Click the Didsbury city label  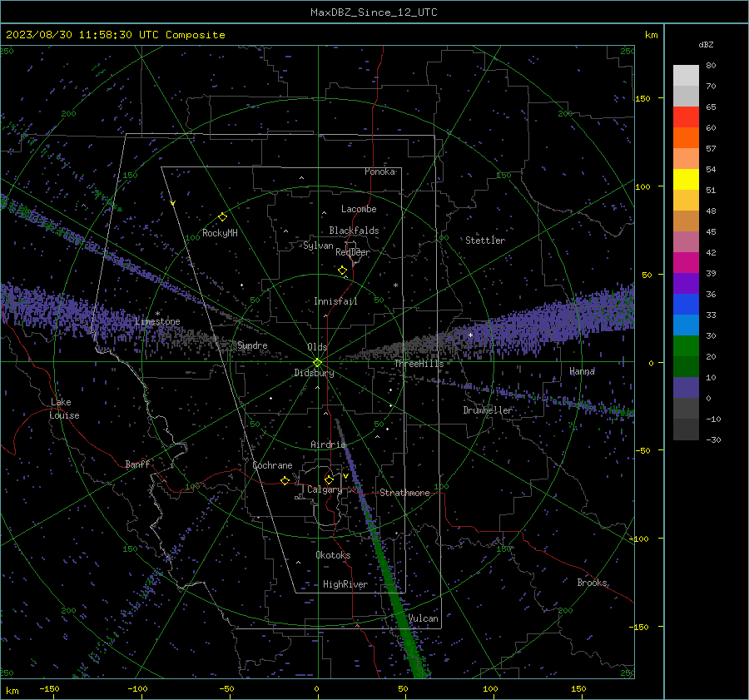click(x=314, y=373)
